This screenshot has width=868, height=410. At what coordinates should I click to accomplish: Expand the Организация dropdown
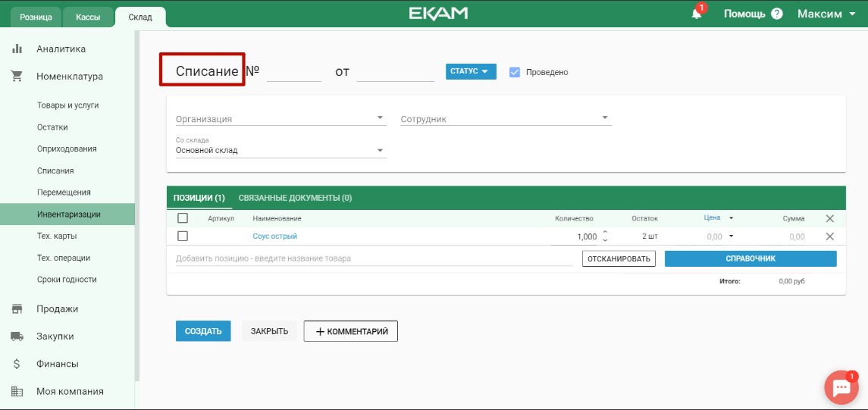(x=281, y=118)
